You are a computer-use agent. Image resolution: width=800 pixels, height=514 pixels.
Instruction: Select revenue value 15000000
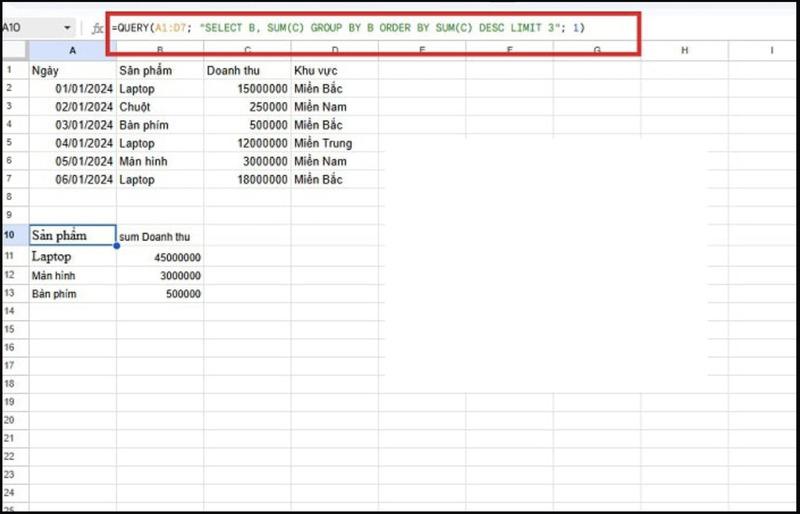(247, 89)
